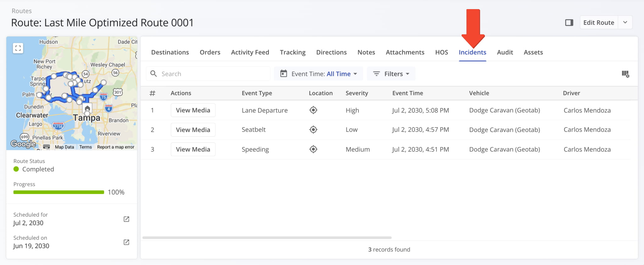This screenshot has width=644, height=265.
Task: Click the High severity cell
Action: click(x=353, y=110)
